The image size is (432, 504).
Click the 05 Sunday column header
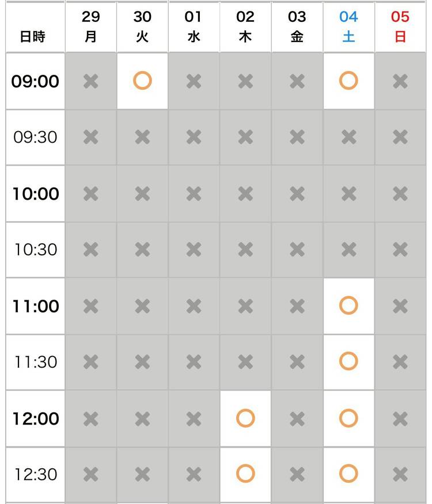coord(400,26)
